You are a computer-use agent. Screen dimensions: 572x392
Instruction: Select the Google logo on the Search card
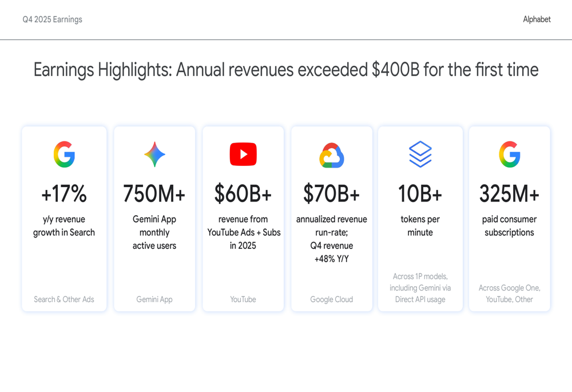[x=65, y=153]
